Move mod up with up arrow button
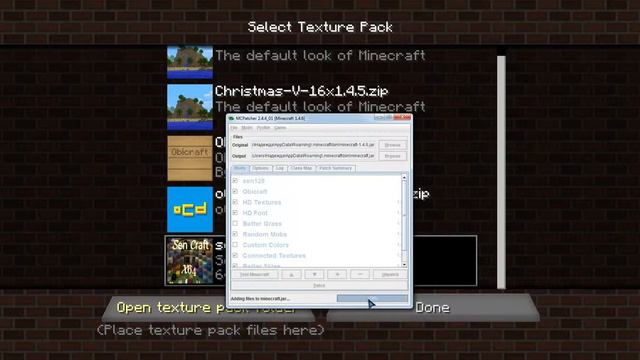Screen dimensions: 640x360 [291, 275]
